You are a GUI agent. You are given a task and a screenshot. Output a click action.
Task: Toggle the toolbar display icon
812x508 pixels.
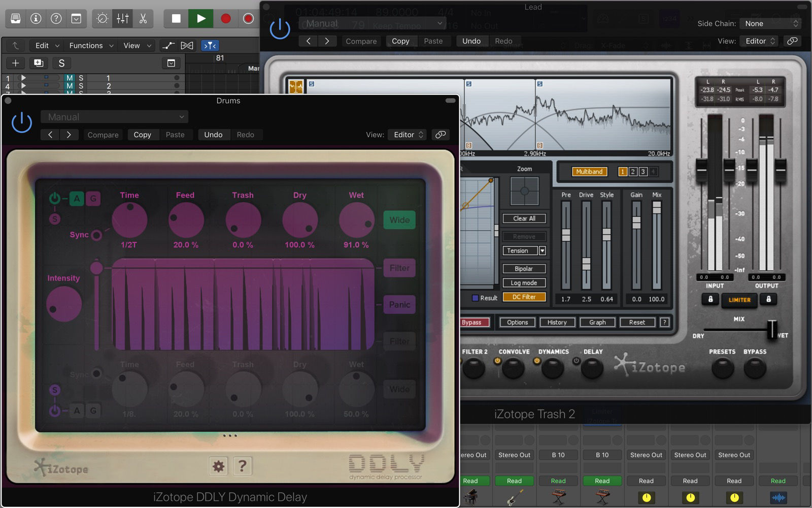76,19
